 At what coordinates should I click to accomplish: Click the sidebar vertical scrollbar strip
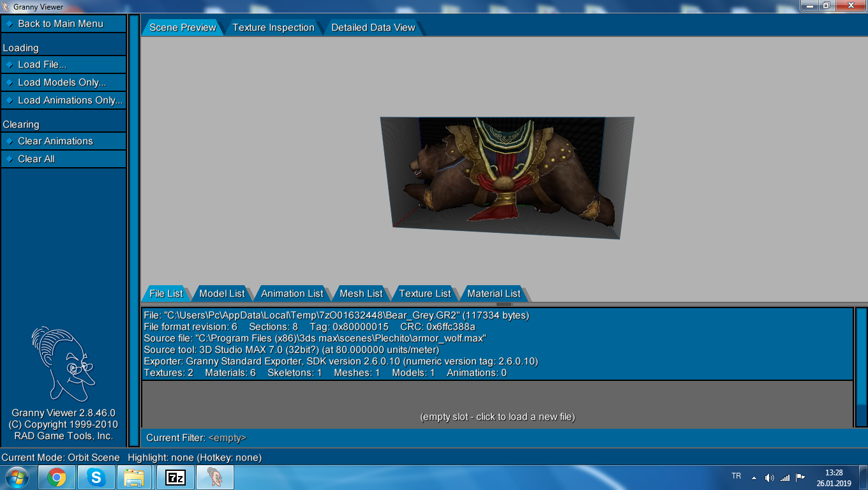click(x=134, y=230)
